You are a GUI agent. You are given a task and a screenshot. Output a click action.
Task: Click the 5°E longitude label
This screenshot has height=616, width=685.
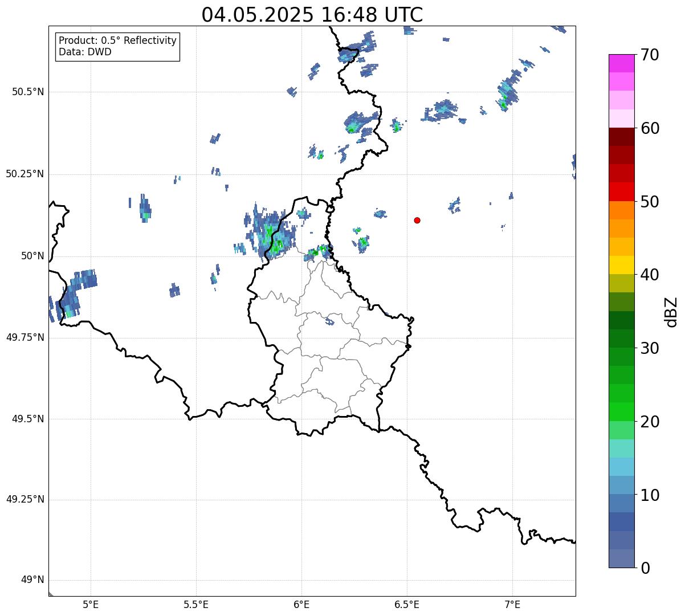pos(91,604)
